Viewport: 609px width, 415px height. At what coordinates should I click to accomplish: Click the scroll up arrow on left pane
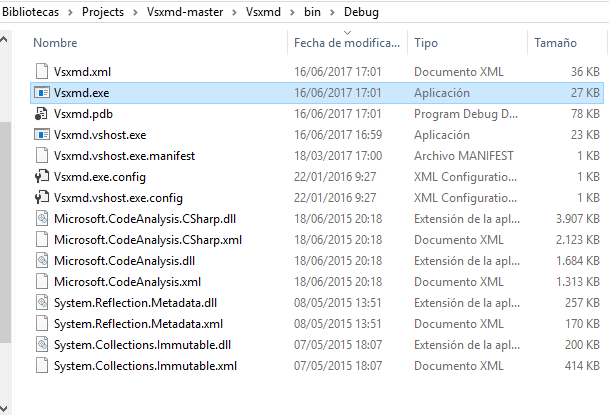[4, 39]
